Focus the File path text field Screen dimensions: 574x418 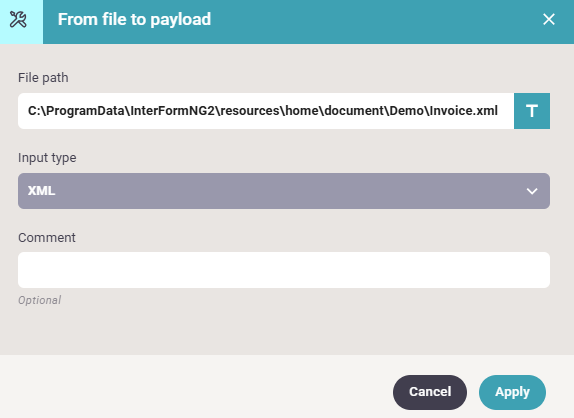pyautogui.click(x=266, y=111)
